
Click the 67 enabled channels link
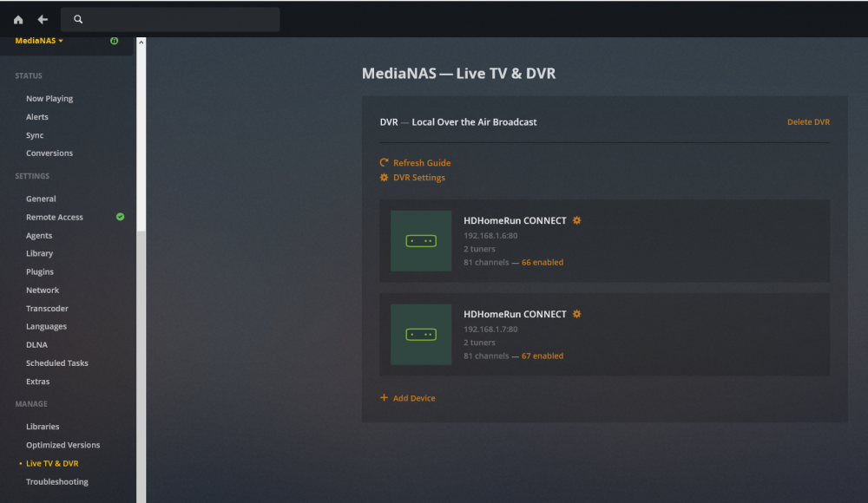(x=542, y=356)
